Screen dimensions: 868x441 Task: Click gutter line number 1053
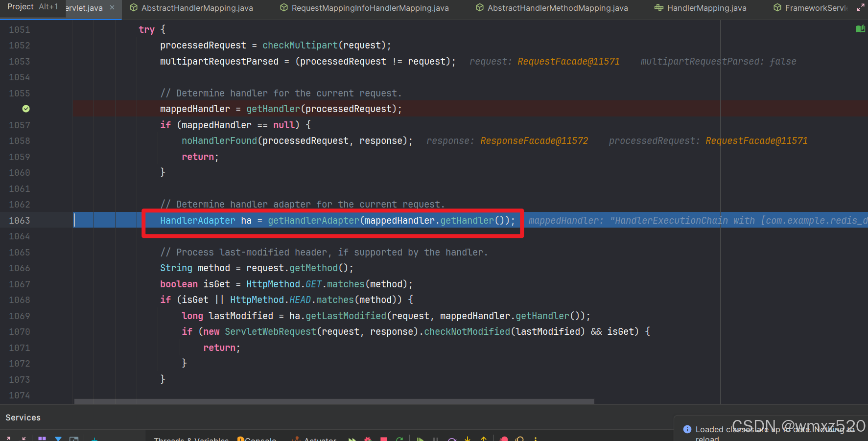point(20,61)
